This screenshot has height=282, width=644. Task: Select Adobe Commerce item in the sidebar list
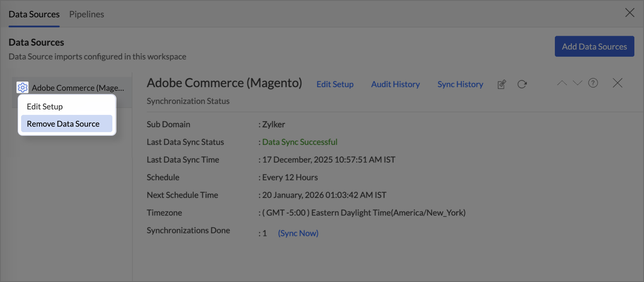tap(78, 88)
